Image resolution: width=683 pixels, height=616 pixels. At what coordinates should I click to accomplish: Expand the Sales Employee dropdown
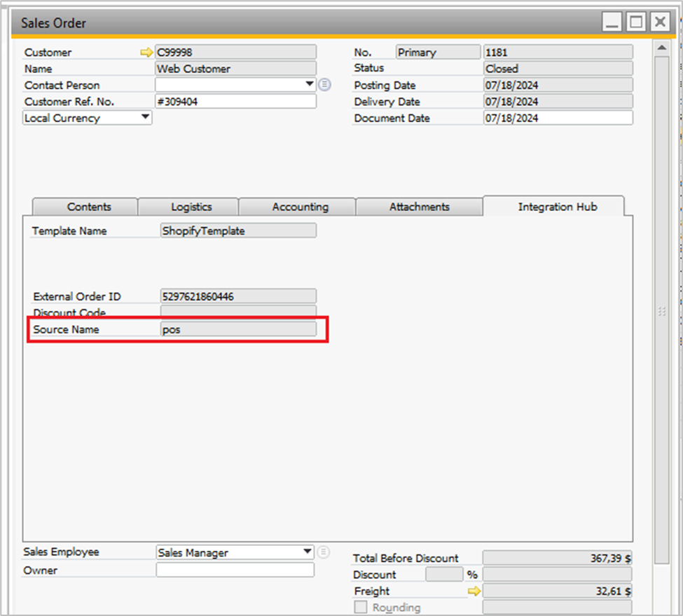click(x=307, y=552)
